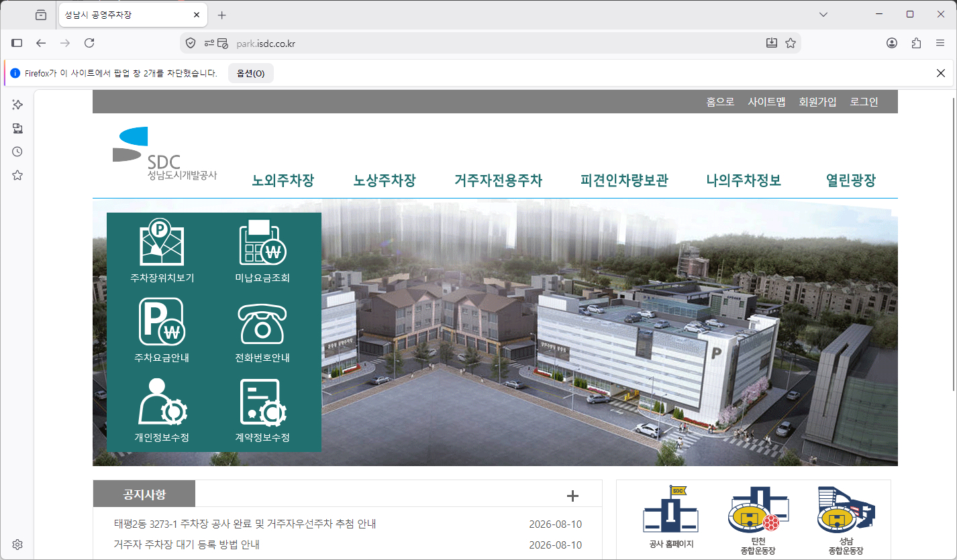Open the 나의주차정보 menu
This screenshot has width=957, height=560.
tap(744, 180)
